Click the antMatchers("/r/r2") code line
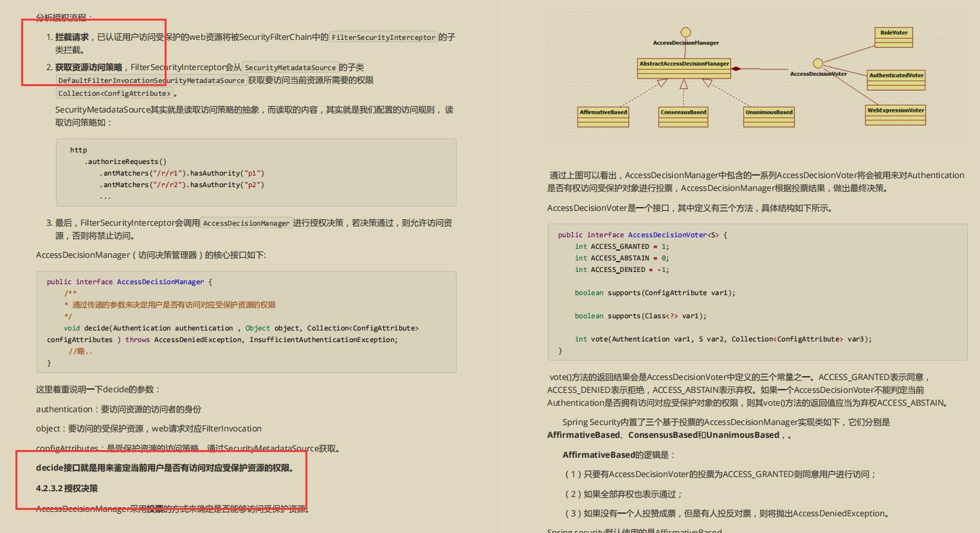The image size is (980, 533). (181, 185)
